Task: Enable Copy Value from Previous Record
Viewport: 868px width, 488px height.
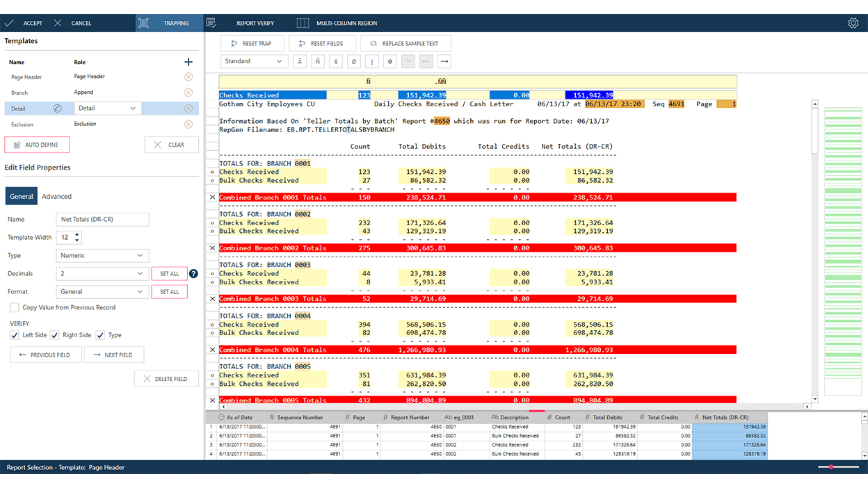Action: (15, 307)
